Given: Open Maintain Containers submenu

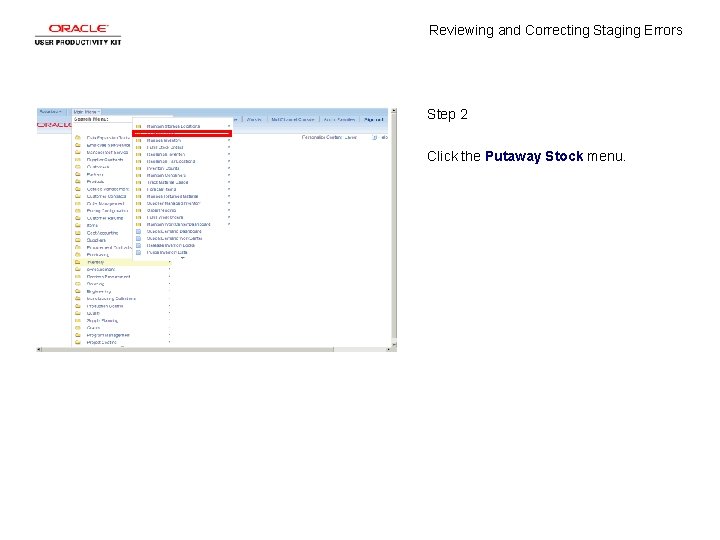Looking at the screenshot, I should tap(166, 175).
